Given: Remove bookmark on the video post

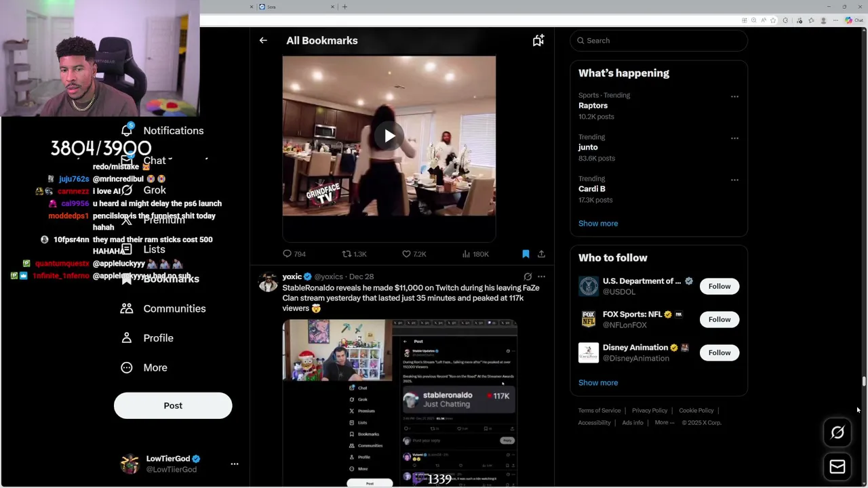Looking at the screenshot, I should coord(526,254).
